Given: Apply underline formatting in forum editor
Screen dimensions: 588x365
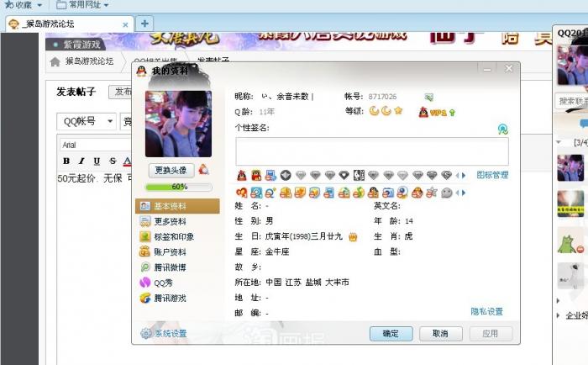Looking at the screenshot, I should click(x=97, y=161).
